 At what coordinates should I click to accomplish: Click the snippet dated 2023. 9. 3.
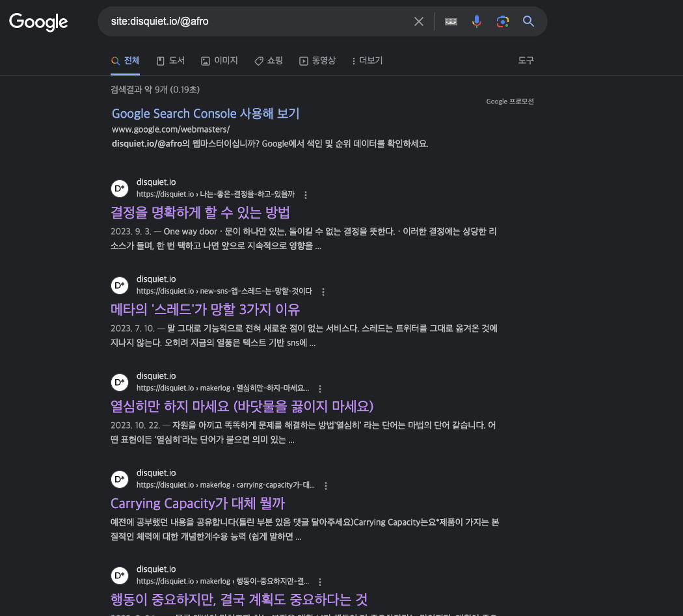[x=304, y=239]
